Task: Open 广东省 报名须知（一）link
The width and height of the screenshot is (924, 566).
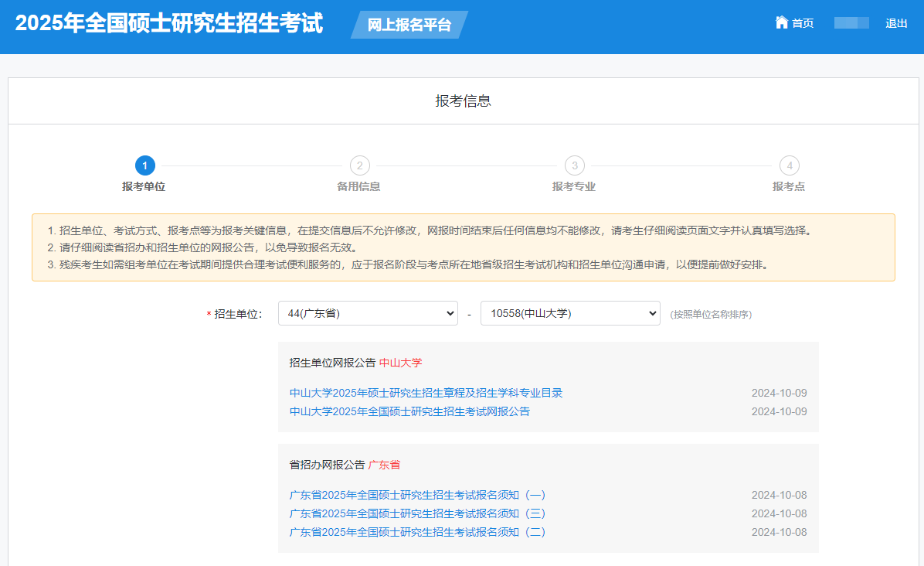Action: [x=417, y=495]
